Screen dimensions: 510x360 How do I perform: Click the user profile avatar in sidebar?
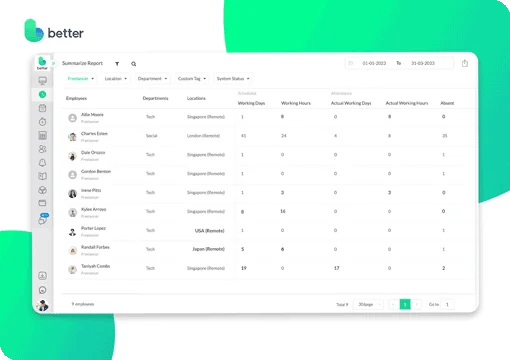(x=42, y=305)
